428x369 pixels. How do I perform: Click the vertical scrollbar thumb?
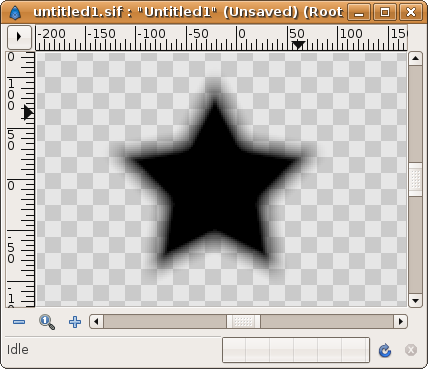[x=415, y=180]
